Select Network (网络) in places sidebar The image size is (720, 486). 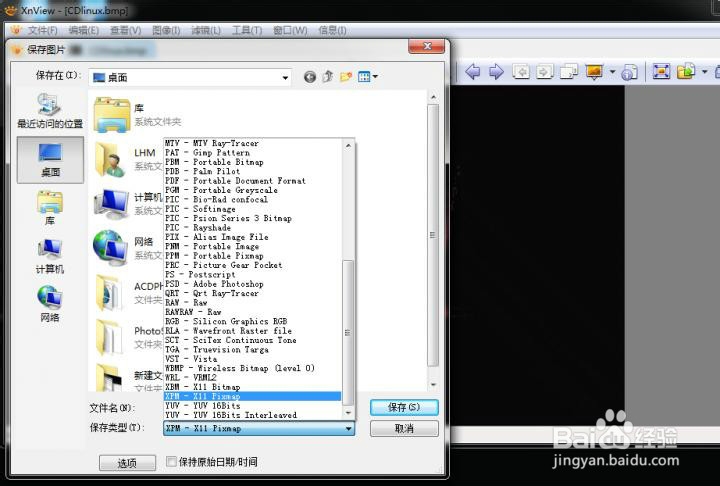[x=50, y=304]
